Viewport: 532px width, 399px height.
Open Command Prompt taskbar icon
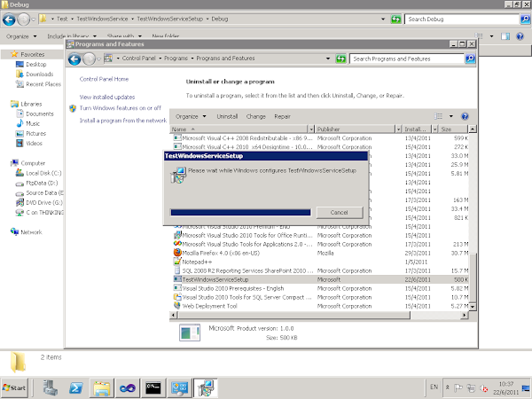153,387
